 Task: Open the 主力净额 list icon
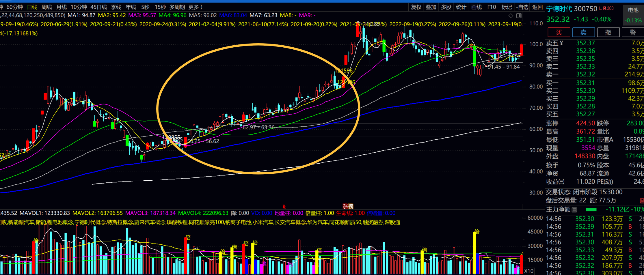click(x=574, y=210)
